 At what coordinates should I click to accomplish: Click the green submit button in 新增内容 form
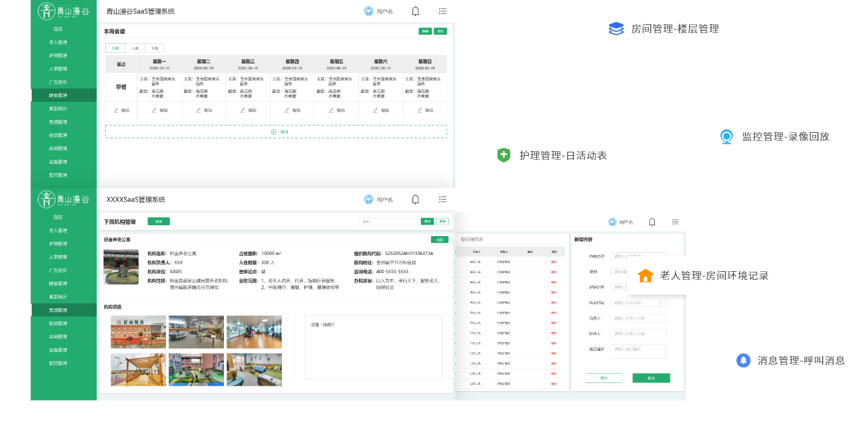(651, 378)
